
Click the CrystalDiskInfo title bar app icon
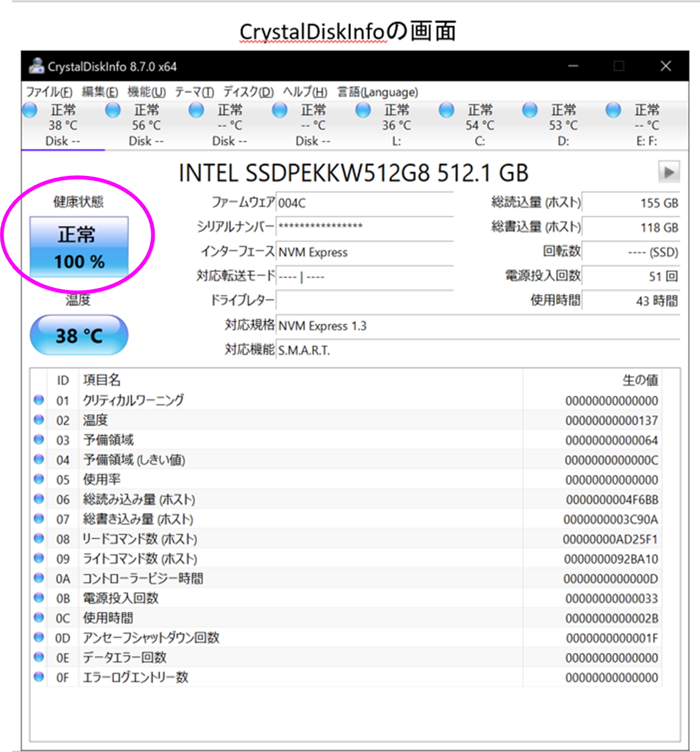(37, 66)
